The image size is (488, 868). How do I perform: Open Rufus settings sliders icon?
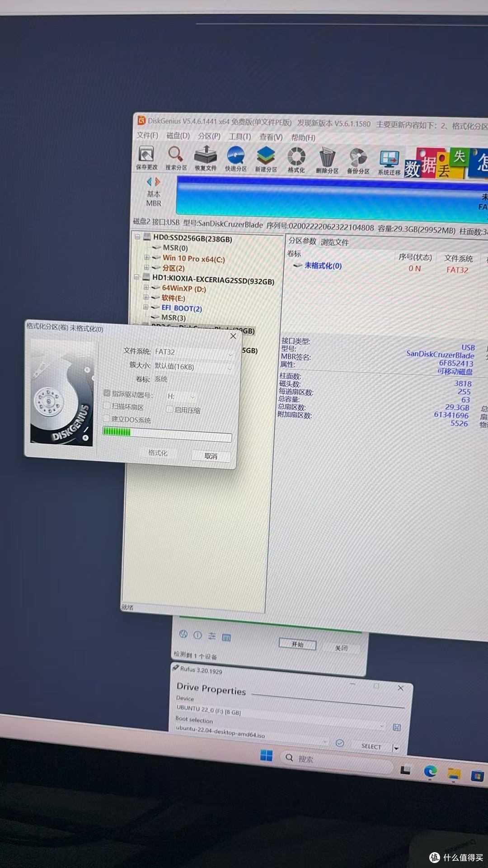tap(212, 636)
